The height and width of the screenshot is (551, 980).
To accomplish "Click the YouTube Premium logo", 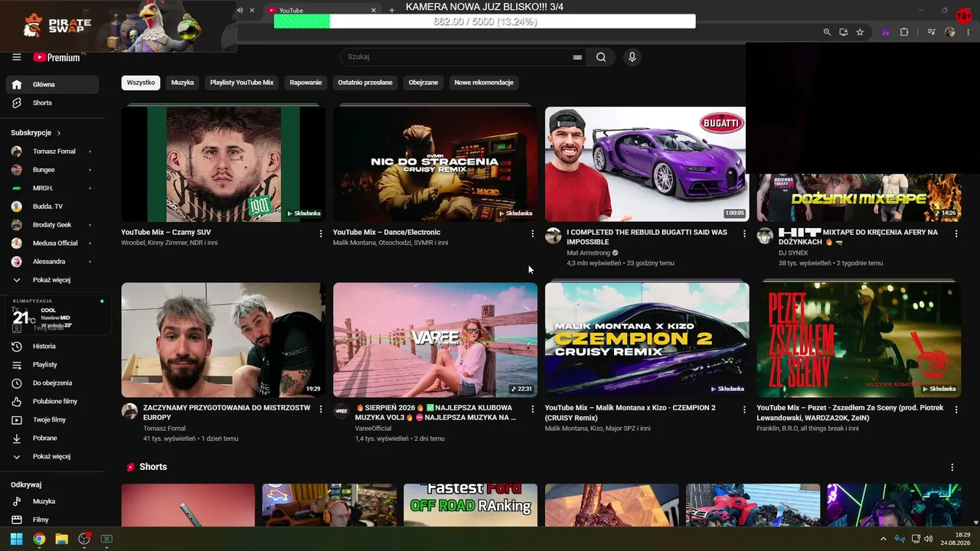I will coord(57,57).
